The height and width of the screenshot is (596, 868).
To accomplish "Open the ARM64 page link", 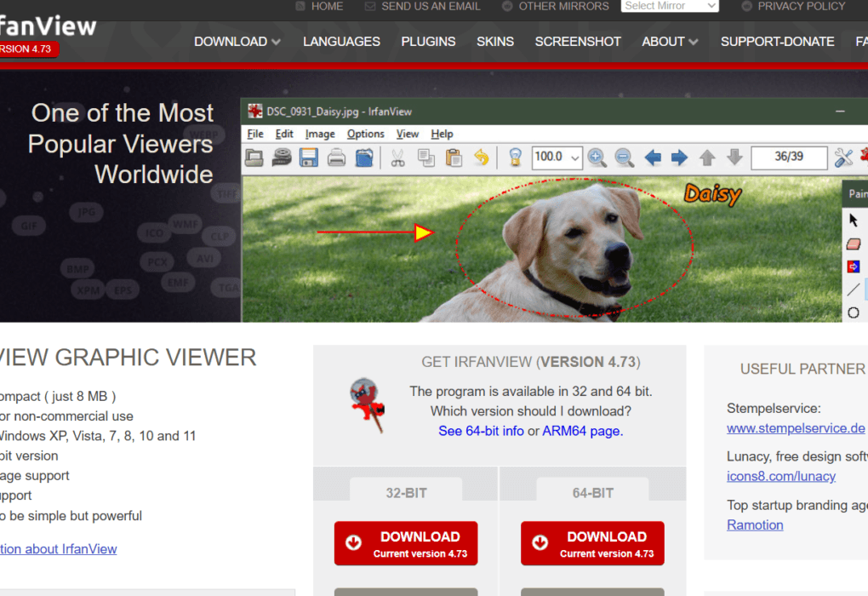I will [582, 431].
